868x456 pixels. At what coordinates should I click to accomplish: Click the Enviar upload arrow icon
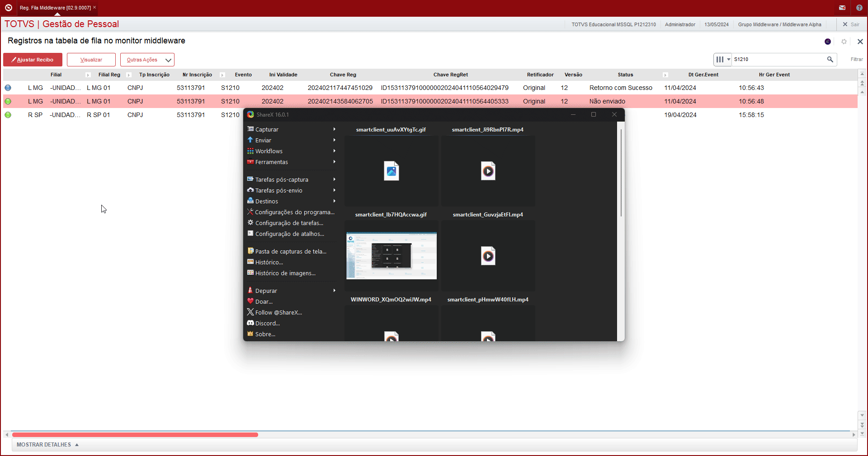pyautogui.click(x=250, y=140)
